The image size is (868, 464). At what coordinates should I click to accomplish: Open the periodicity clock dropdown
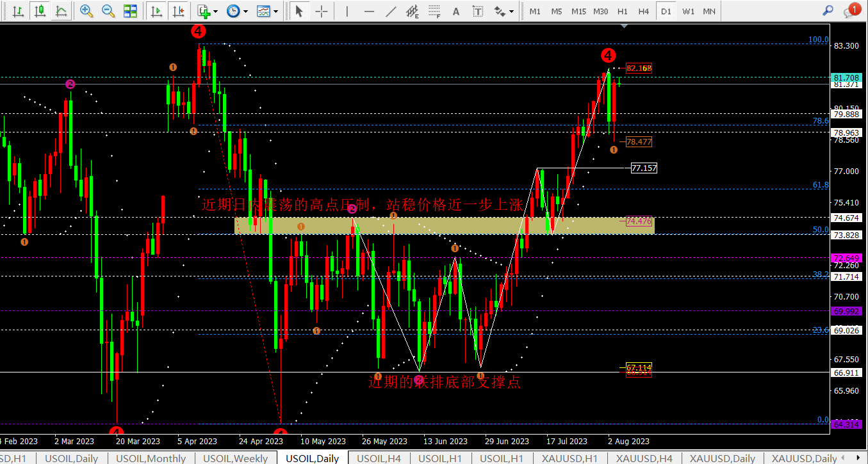pos(237,11)
